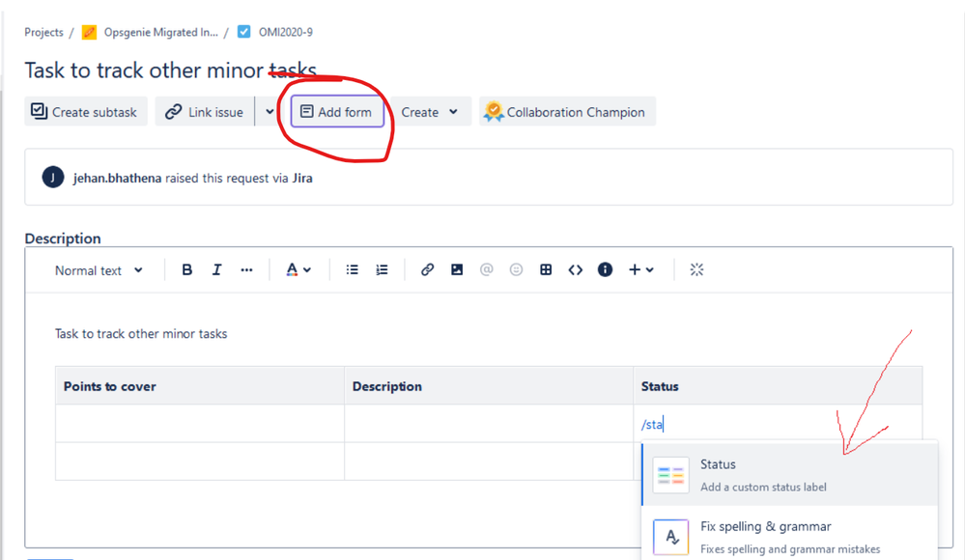This screenshot has width=965, height=560.
Task: Click the Create subtask button
Action: [x=86, y=111]
